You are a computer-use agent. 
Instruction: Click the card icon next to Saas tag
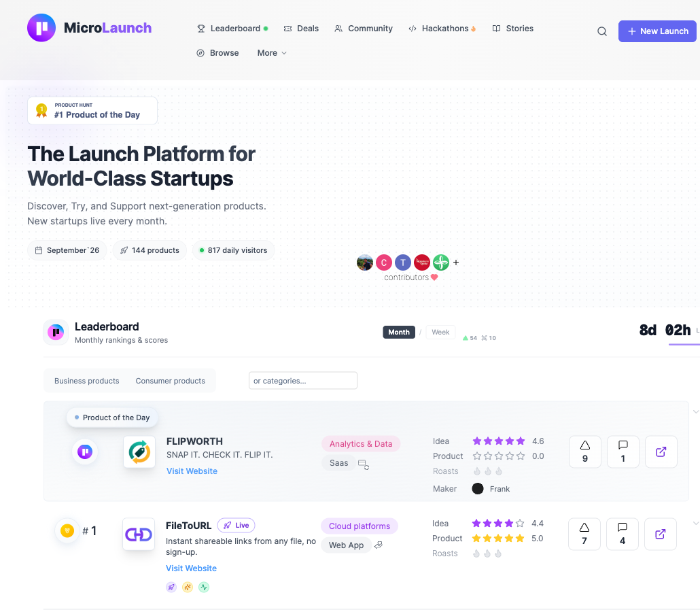pyautogui.click(x=364, y=464)
